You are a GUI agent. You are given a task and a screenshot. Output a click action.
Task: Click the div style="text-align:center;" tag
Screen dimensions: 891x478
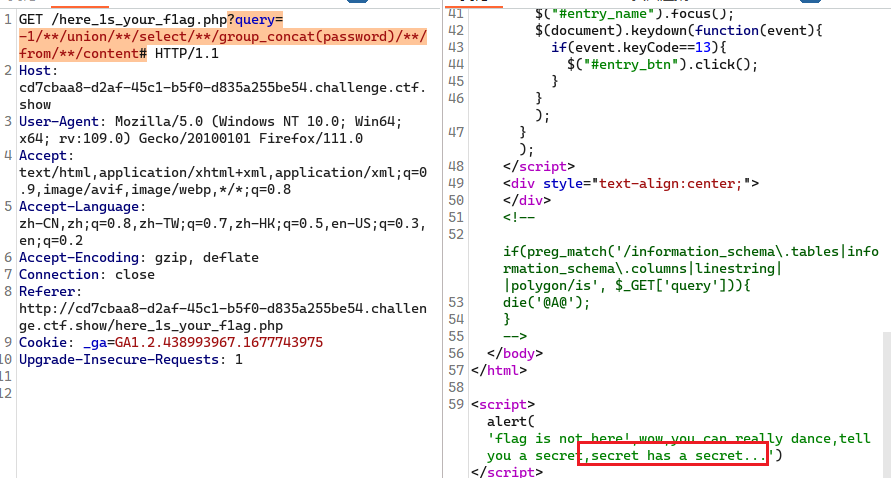point(631,184)
